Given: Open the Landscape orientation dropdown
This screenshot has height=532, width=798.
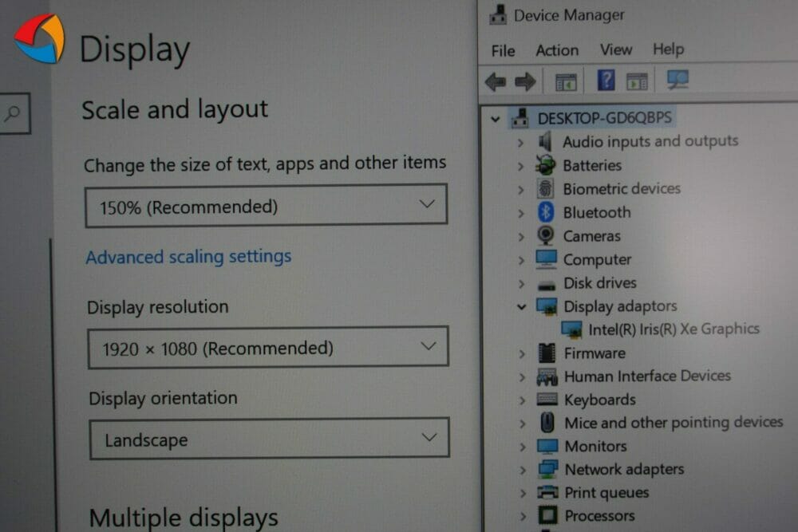Looking at the screenshot, I should coord(270,439).
